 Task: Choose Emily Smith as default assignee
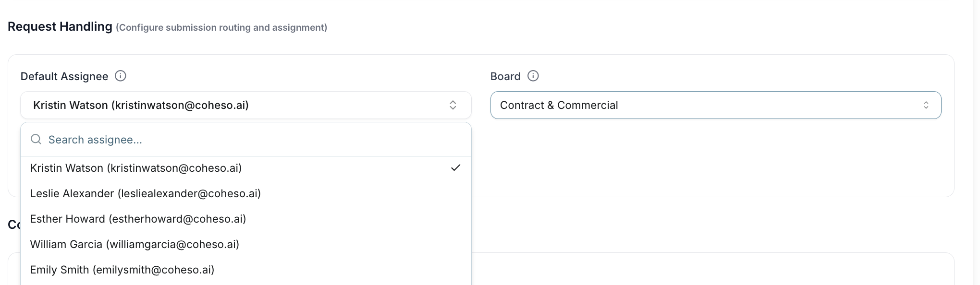coord(122,270)
